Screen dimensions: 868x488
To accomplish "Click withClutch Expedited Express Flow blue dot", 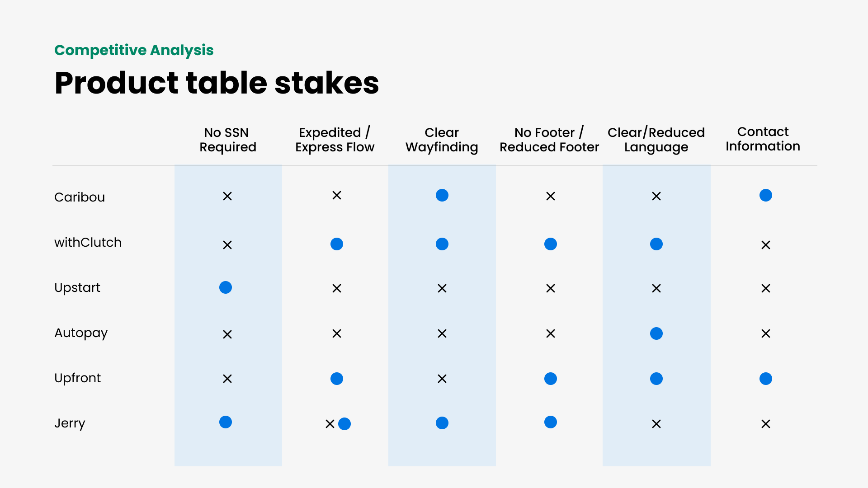I will click(337, 244).
